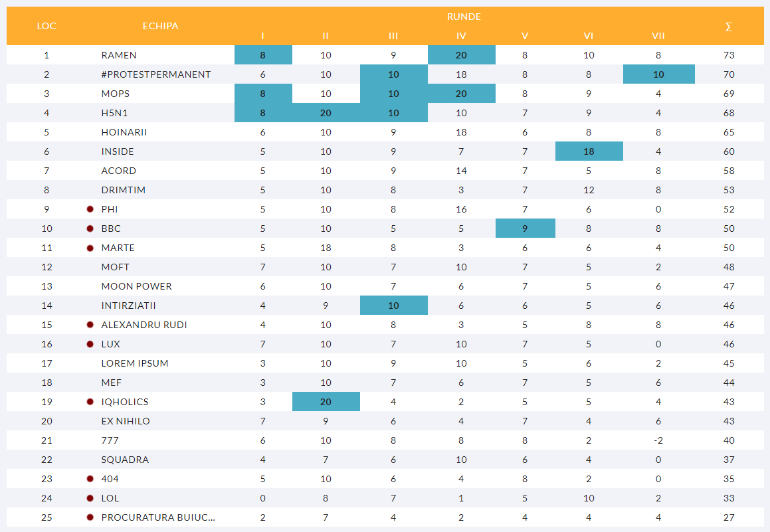The height and width of the screenshot is (532, 770).
Task: Click the red dot beside PHI
Action: pos(90,209)
